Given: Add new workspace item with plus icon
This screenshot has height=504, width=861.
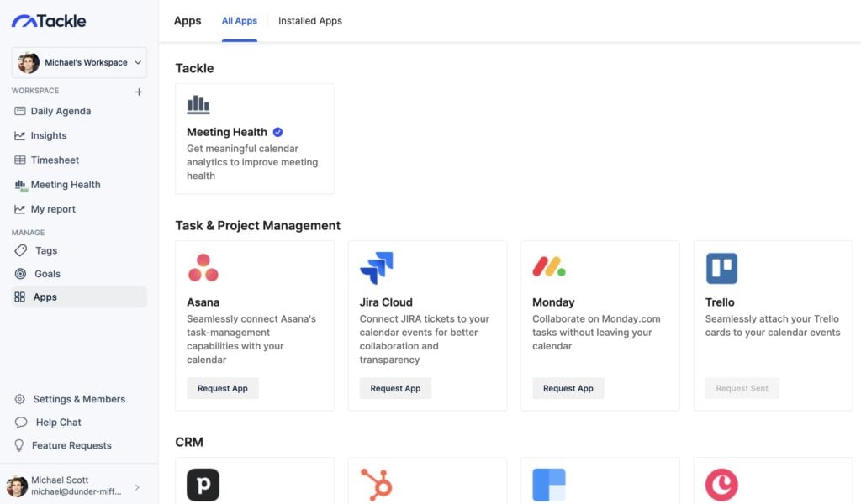Looking at the screenshot, I should (x=139, y=92).
